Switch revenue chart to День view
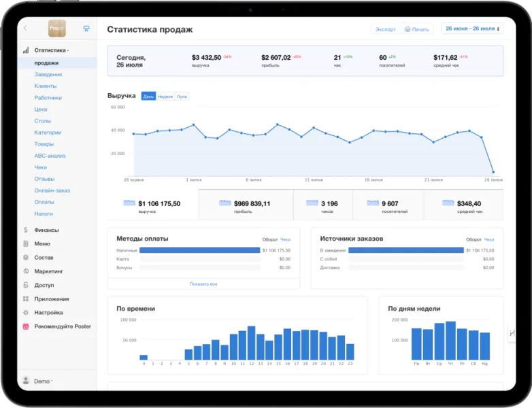 148,97
